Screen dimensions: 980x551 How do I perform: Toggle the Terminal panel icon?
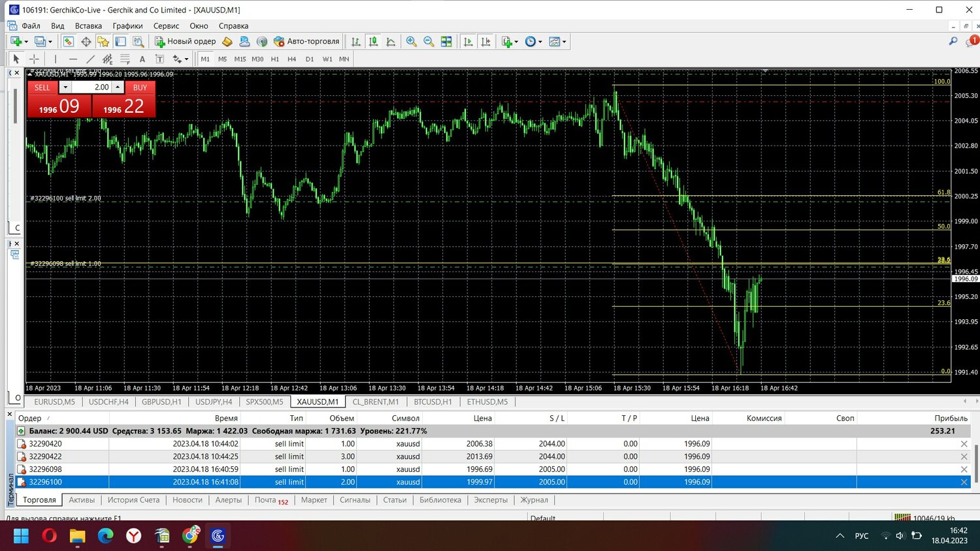tap(120, 41)
